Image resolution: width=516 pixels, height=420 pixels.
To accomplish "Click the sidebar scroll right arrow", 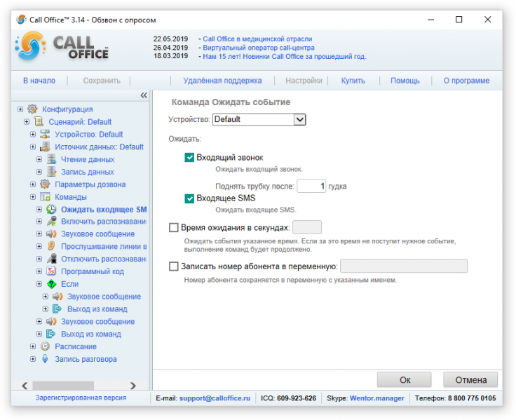I will (133, 386).
